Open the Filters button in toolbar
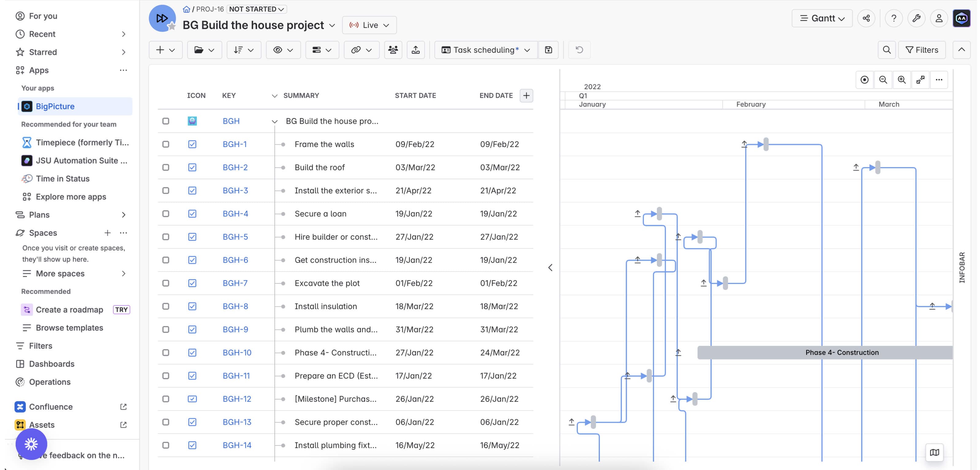Image resolution: width=980 pixels, height=470 pixels. [x=922, y=50]
